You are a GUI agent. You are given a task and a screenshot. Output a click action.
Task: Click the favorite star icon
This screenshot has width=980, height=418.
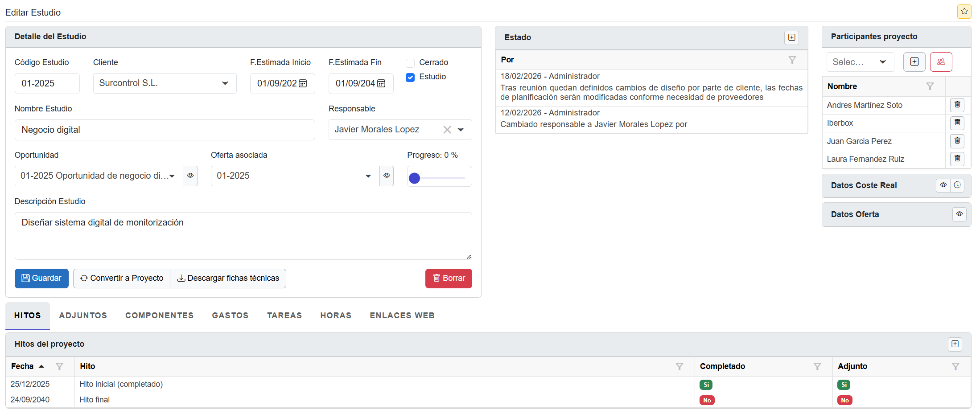tap(964, 12)
